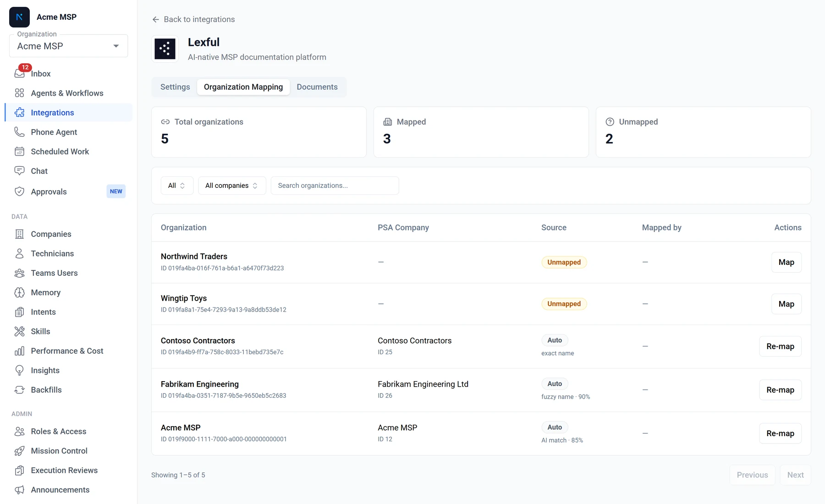
Task: Click the Unmapped question mark icon
Action: pos(610,122)
